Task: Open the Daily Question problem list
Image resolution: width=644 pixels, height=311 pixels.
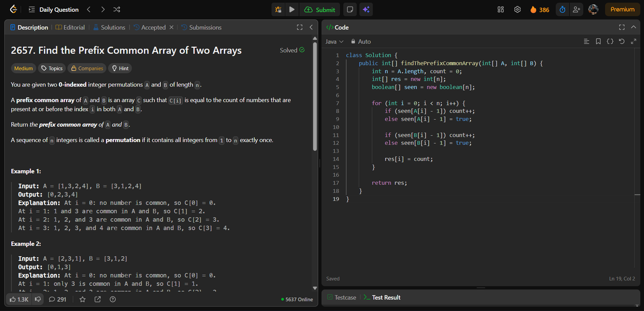Action: 54,10
